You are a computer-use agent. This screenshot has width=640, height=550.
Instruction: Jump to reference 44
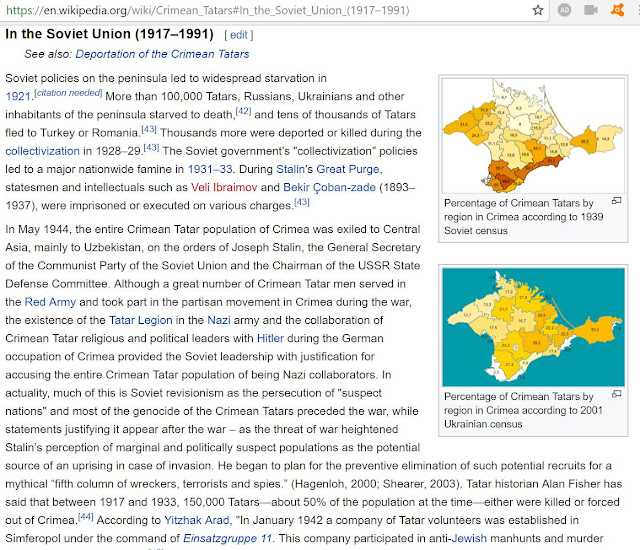point(86,517)
